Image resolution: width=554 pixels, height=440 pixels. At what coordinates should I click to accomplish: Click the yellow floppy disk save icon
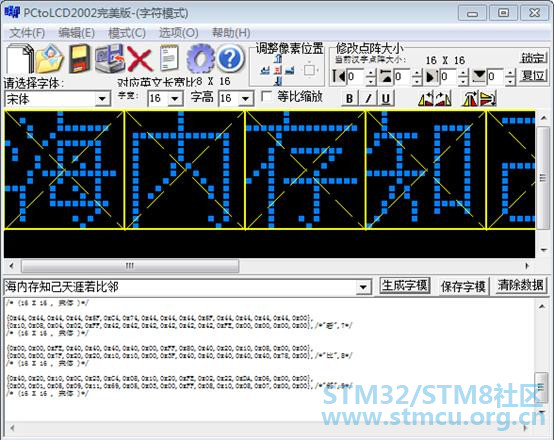click(x=78, y=59)
